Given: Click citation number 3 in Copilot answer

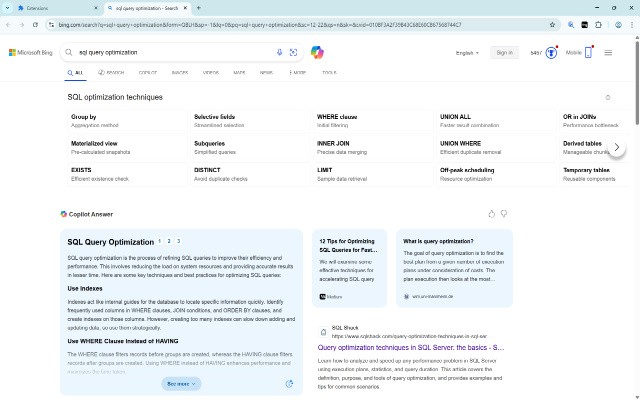Looking at the screenshot, I should [178, 241].
